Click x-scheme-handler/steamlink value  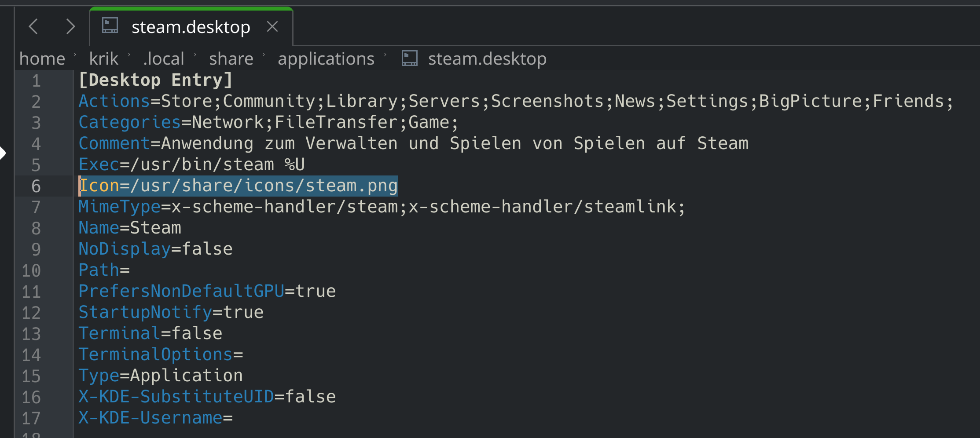[542, 207]
